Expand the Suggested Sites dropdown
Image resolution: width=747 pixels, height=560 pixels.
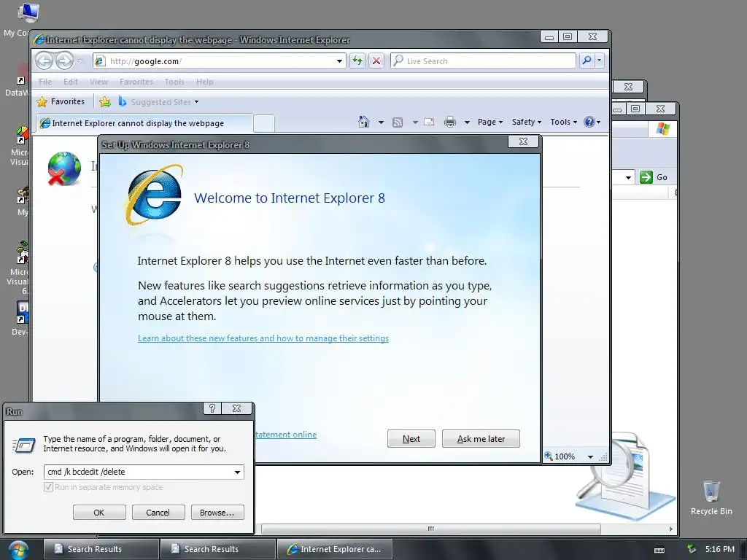pos(197,102)
